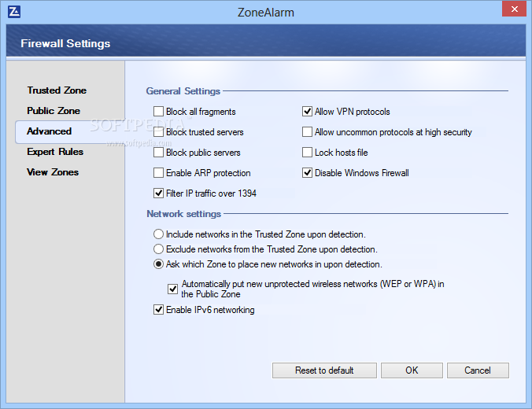Screen dimensions: 532x409
Task: Open the View Zones section
Action: (x=53, y=172)
